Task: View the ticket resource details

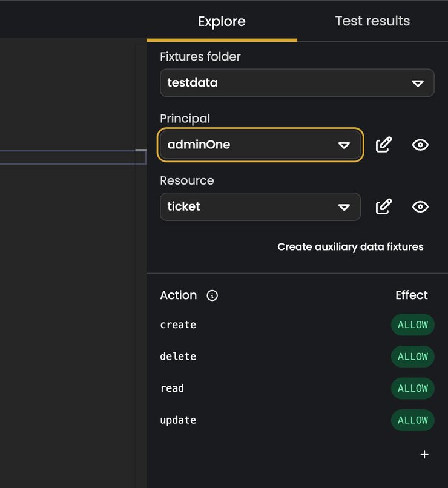Action: tap(420, 206)
